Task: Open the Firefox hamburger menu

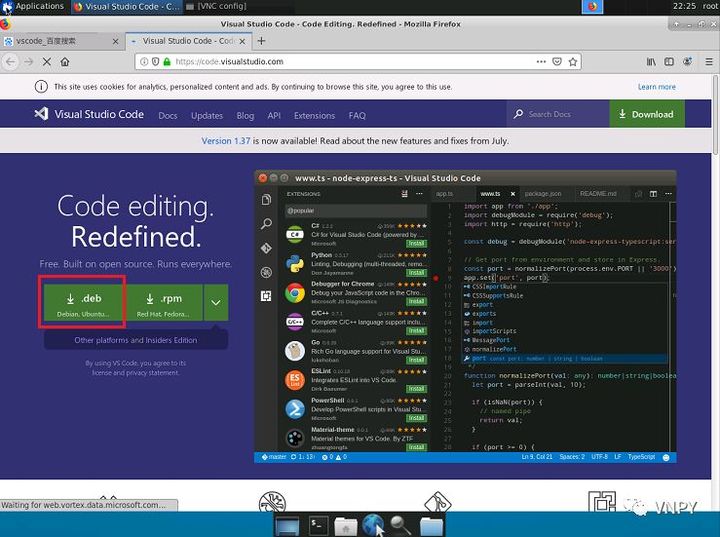Action: 709,62
